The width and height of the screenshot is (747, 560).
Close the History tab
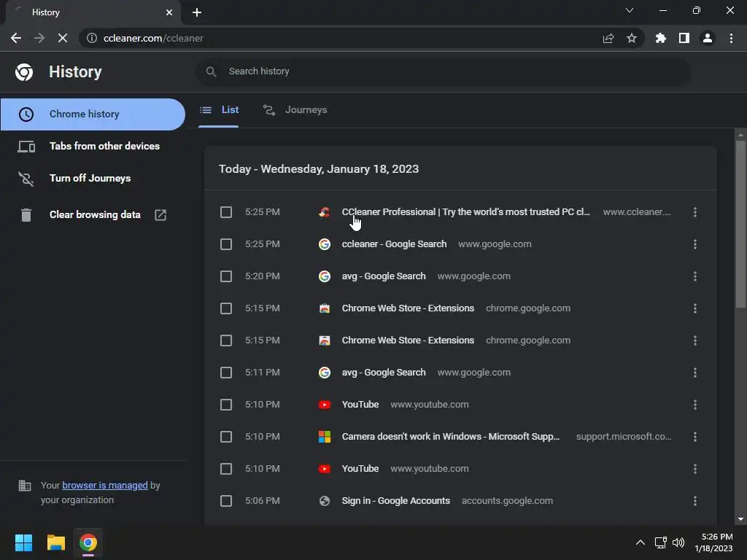coord(169,12)
